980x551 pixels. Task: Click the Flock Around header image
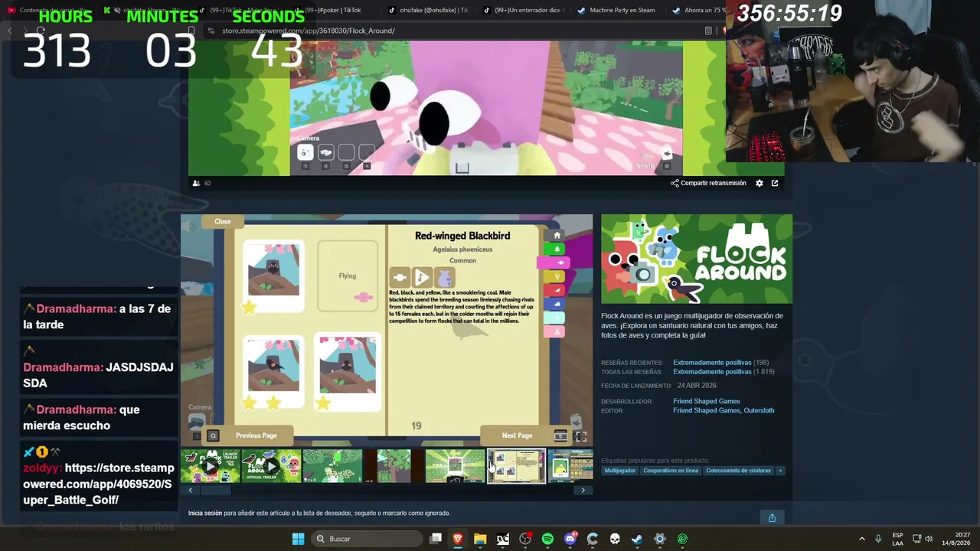click(697, 259)
